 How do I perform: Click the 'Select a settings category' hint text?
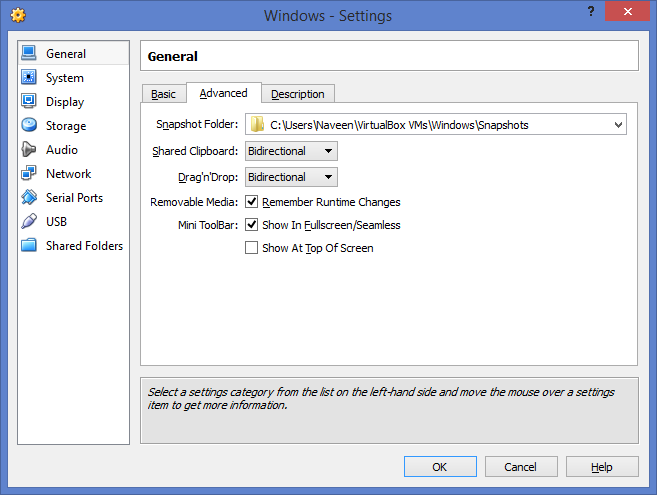coord(381,398)
